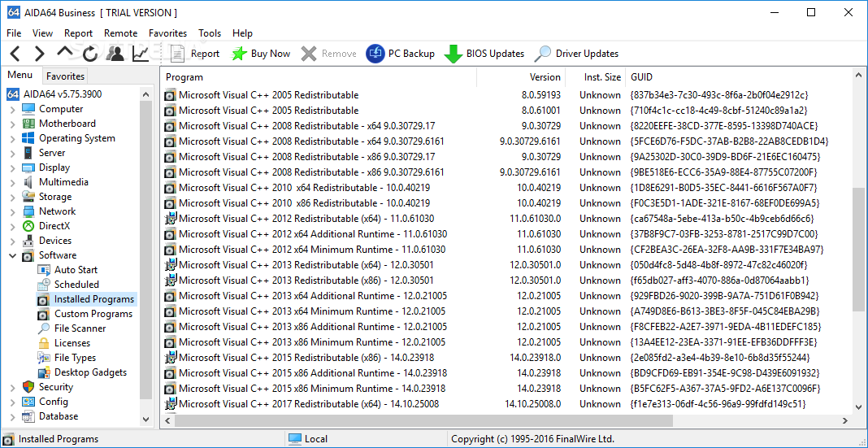Go up one level with up arrow

(x=65, y=51)
